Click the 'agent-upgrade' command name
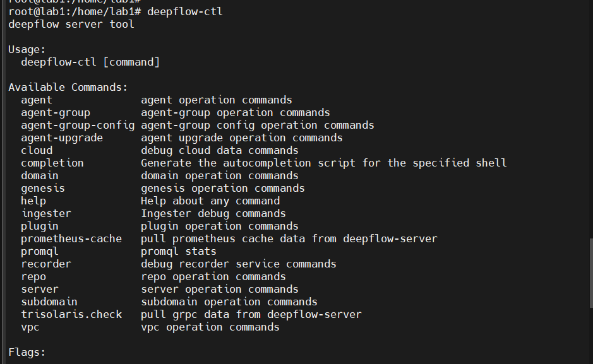 [x=62, y=138]
